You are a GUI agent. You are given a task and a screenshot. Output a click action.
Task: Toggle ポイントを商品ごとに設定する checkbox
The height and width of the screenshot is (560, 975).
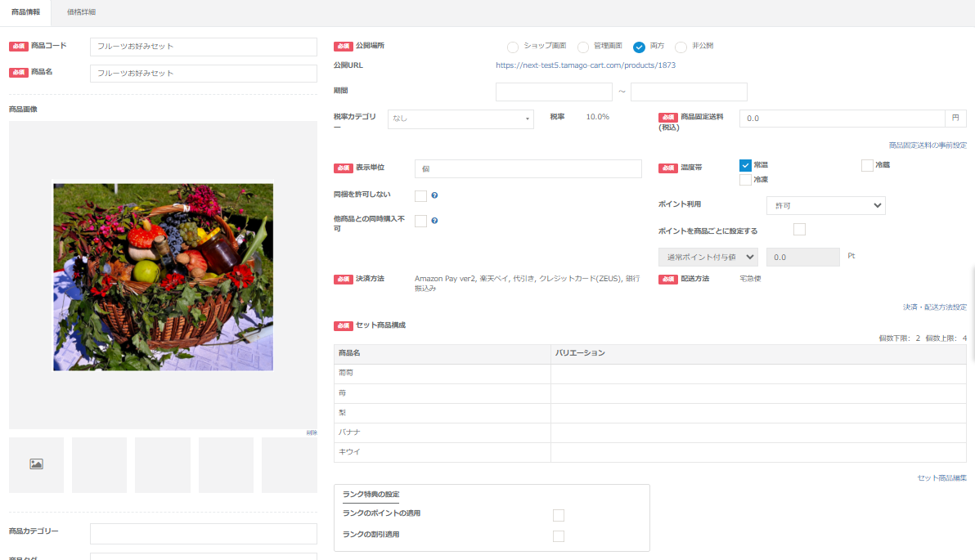click(x=800, y=230)
